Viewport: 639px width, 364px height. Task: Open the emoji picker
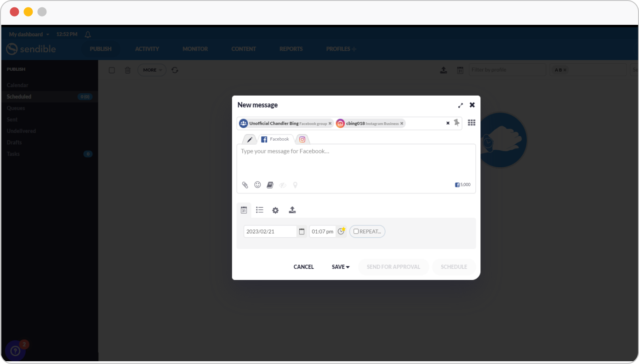257,185
